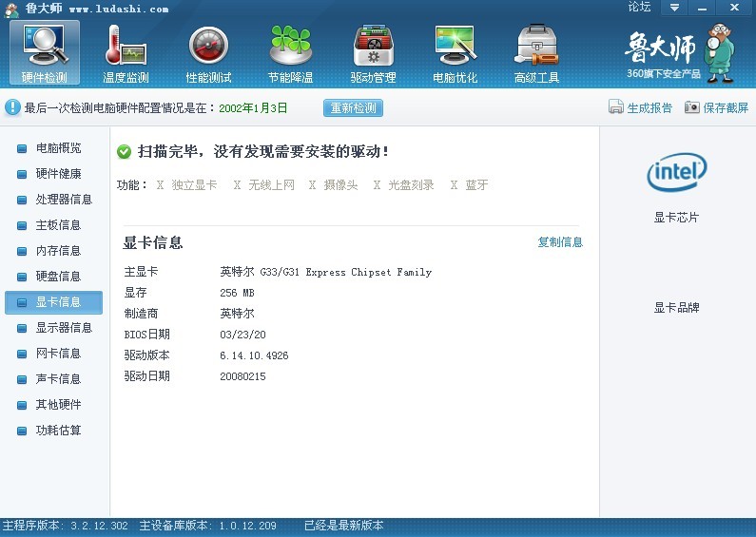
Task: Select 处理器信息 in the sidebar
Action: pos(64,200)
